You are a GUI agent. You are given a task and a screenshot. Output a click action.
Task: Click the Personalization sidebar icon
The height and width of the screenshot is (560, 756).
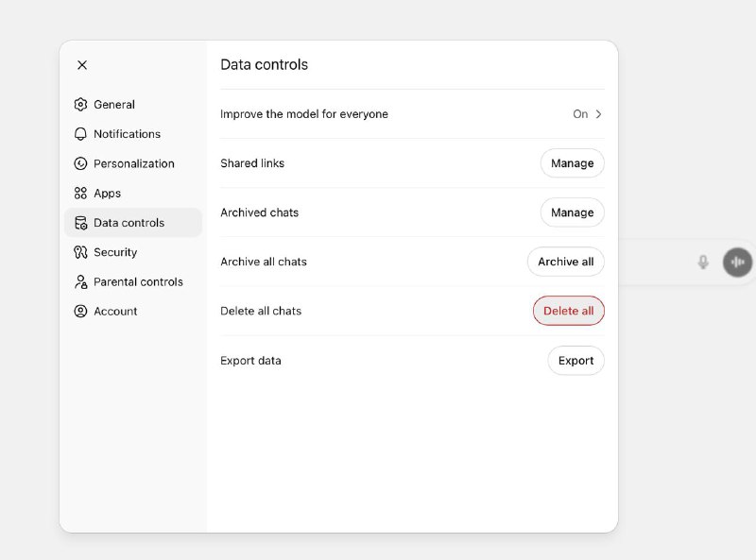point(80,163)
